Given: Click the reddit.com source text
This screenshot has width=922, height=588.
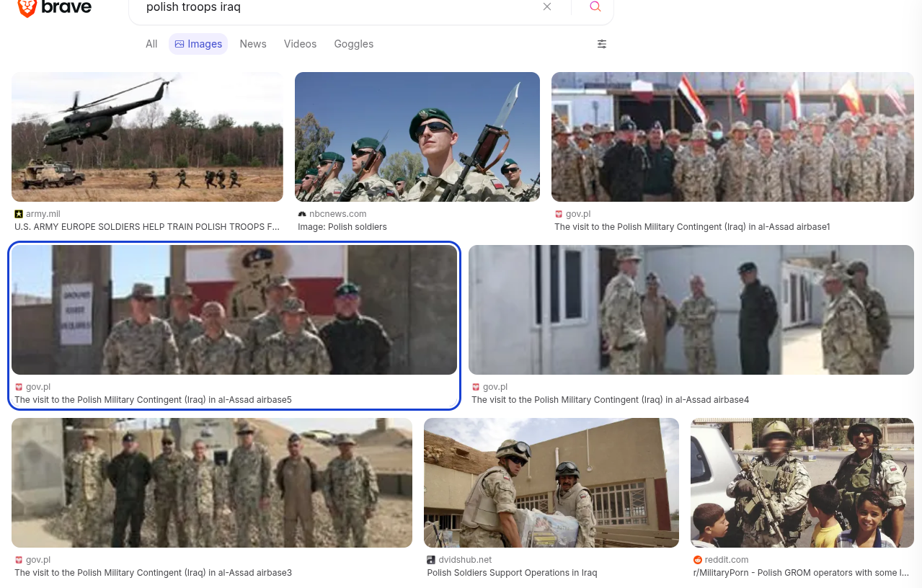Looking at the screenshot, I should click(727, 560).
